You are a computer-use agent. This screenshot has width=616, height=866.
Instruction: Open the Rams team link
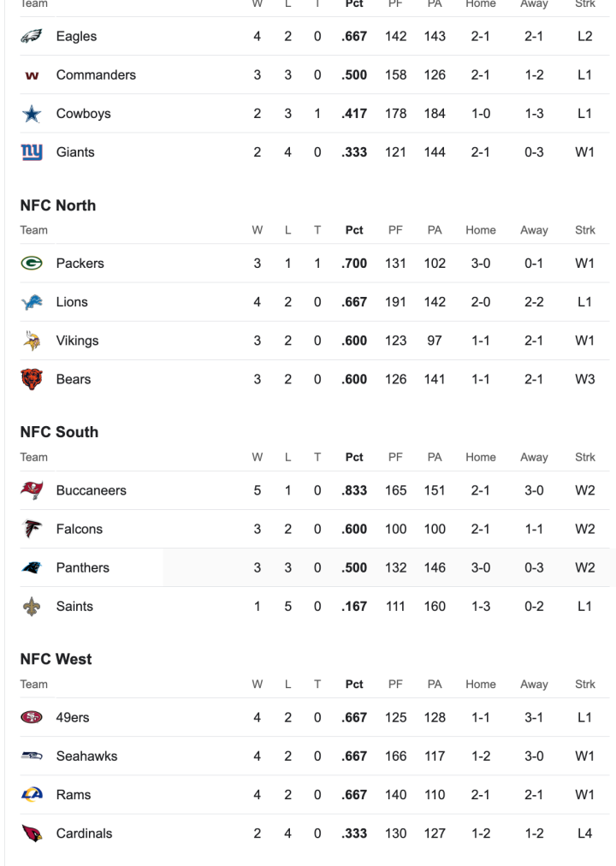click(x=74, y=795)
